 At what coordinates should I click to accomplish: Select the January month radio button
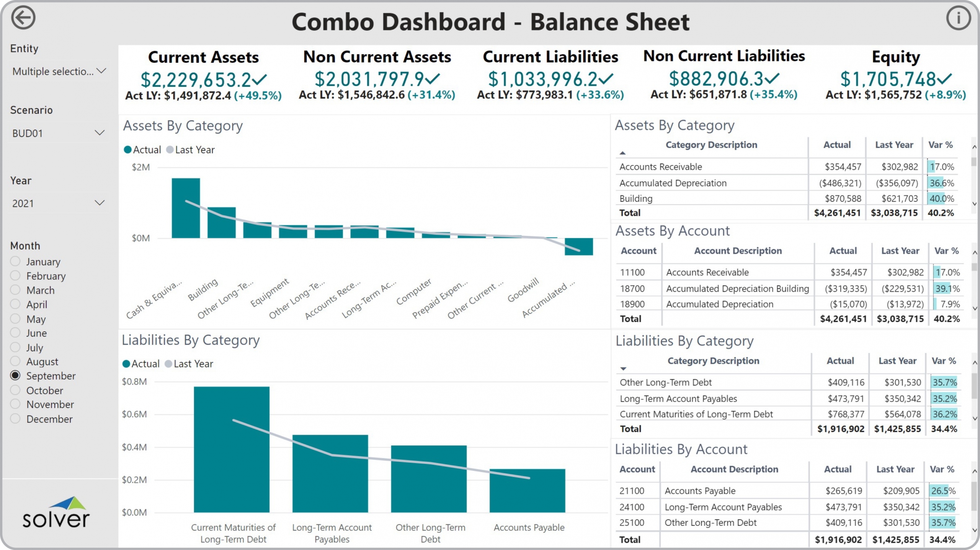tap(15, 261)
